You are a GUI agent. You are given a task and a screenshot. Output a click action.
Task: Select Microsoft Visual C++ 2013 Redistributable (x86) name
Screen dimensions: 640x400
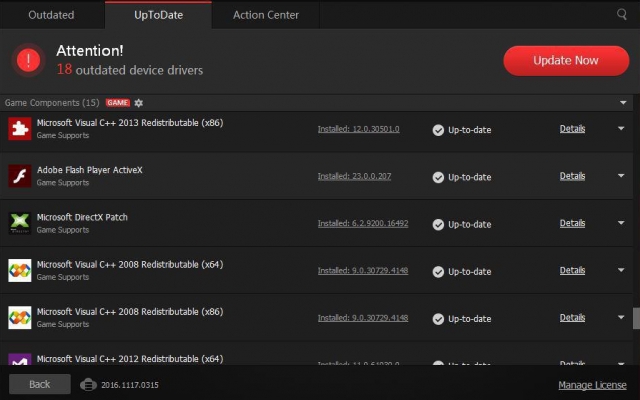(130, 123)
